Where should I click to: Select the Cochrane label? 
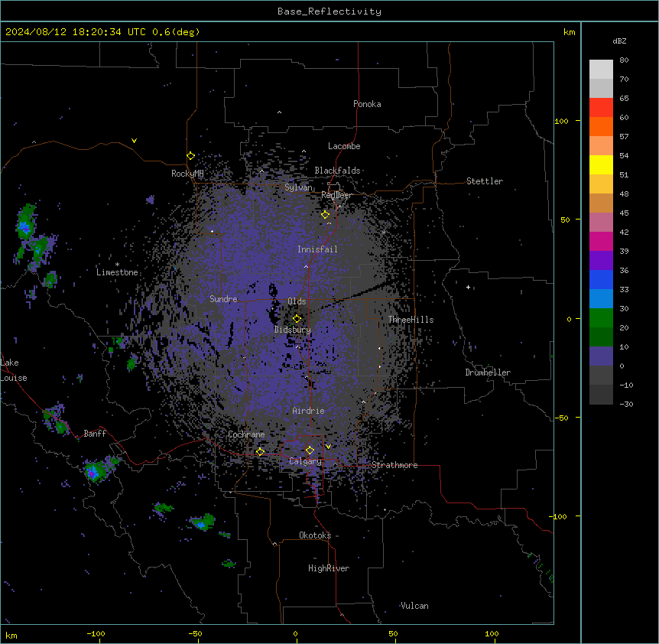coord(246,434)
